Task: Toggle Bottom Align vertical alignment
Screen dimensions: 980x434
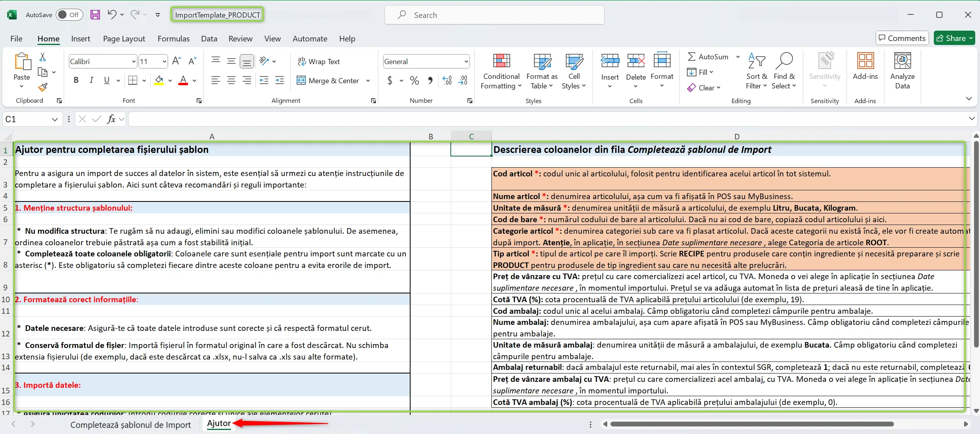Action: [x=247, y=61]
